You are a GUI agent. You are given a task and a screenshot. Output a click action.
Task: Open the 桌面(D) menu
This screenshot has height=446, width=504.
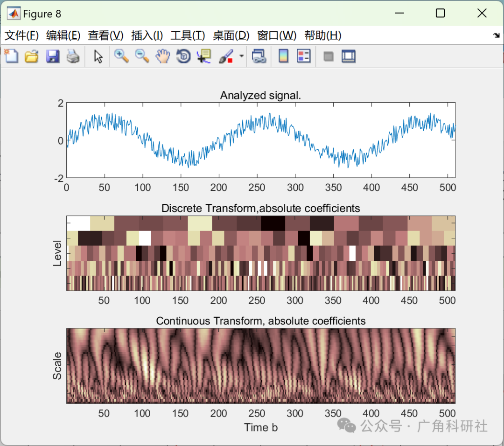tap(231, 35)
